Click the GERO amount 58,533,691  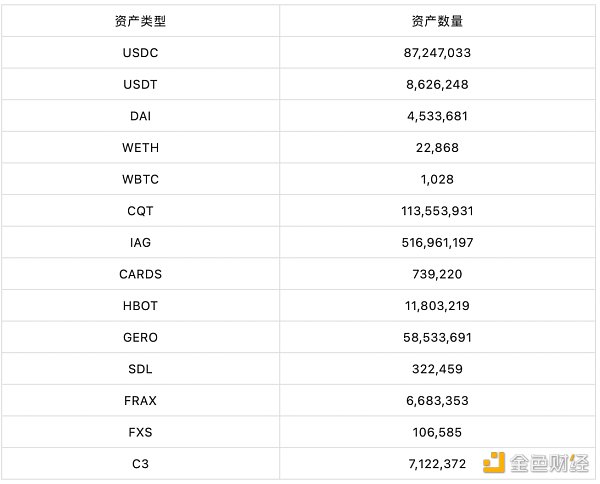(437, 337)
